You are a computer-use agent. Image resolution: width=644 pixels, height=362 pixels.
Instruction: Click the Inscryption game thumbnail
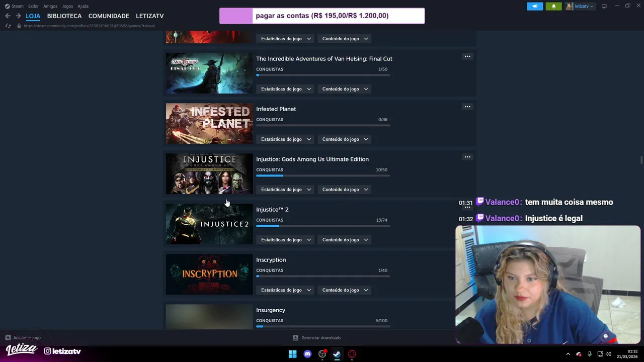(x=209, y=275)
